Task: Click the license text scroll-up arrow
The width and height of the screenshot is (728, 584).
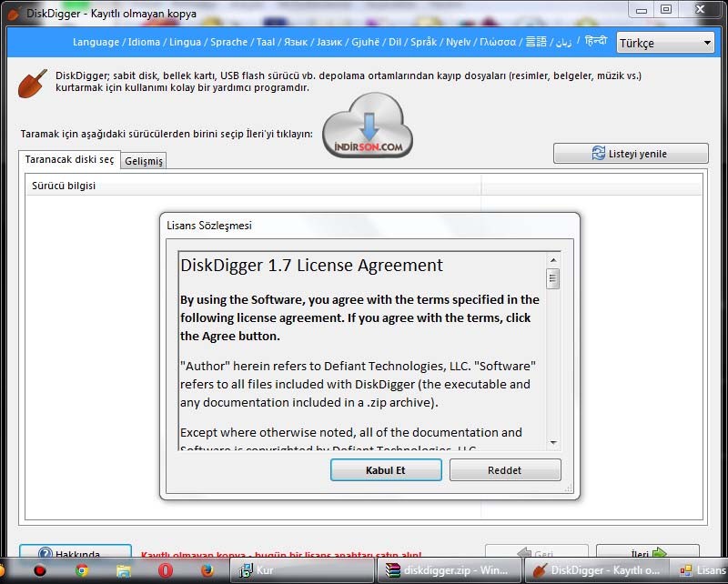Action: (x=553, y=260)
